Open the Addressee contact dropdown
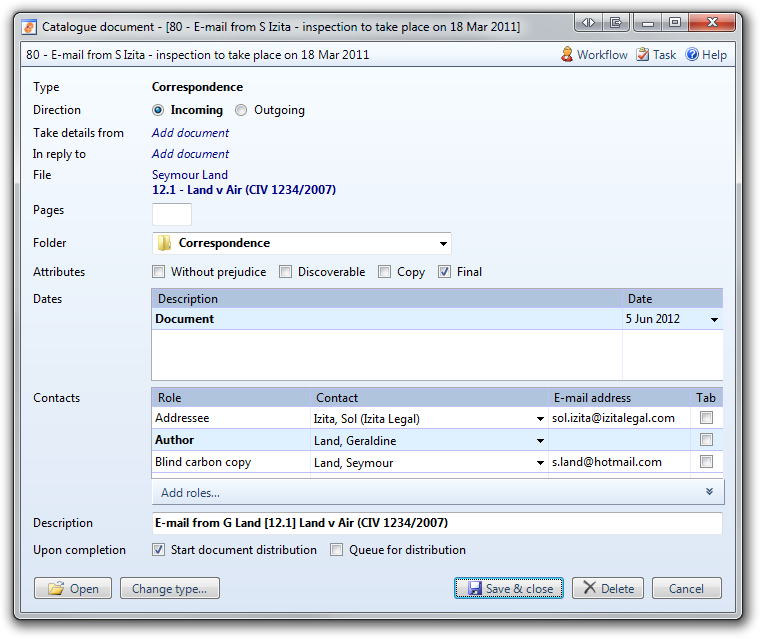The width and height of the screenshot is (761, 639). coord(540,419)
